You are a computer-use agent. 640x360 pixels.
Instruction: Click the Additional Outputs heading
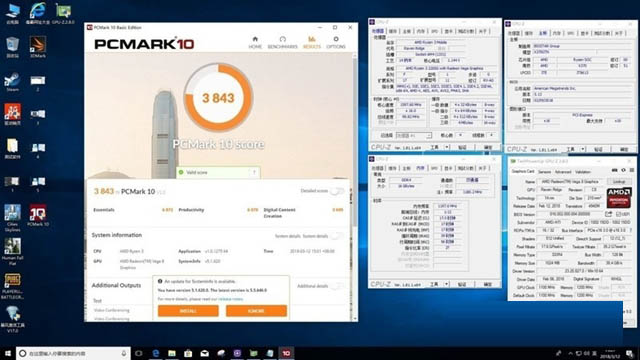(x=116, y=285)
